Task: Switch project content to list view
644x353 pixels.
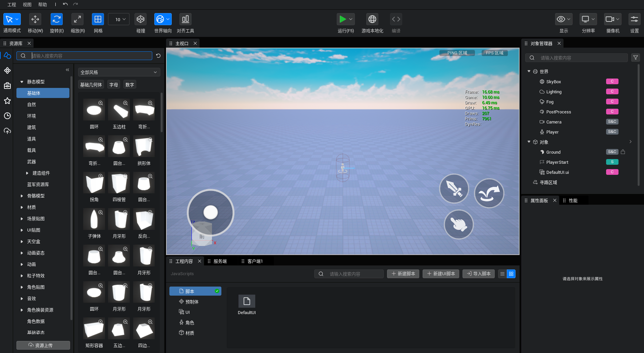Action: (x=502, y=274)
